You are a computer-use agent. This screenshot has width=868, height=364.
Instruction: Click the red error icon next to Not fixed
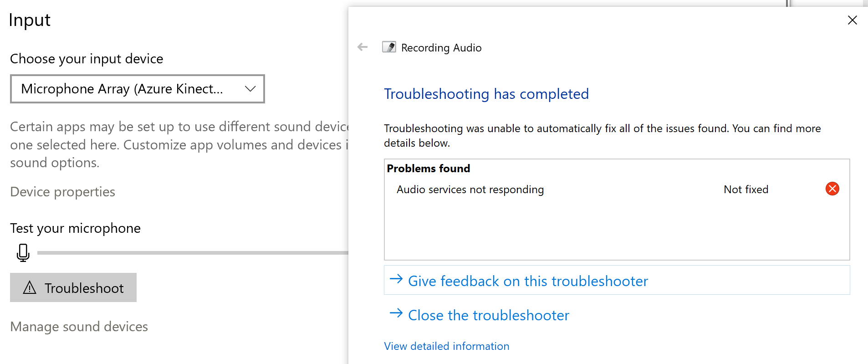[x=832, y=189]
